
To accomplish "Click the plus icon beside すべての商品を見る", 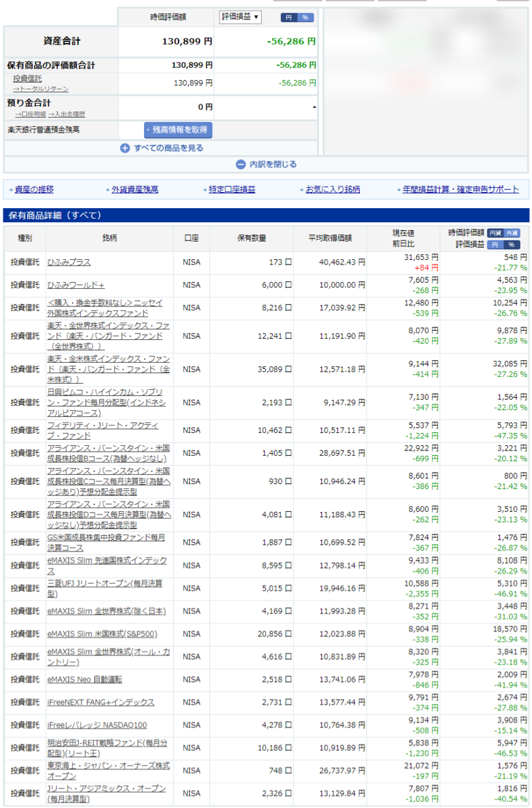I will [x=125, y=148].
